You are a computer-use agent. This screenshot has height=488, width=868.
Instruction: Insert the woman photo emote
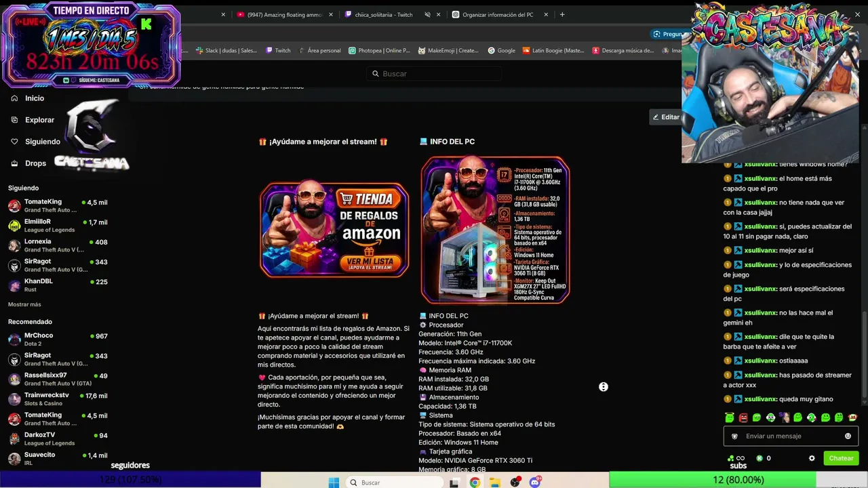tap(785, 418)
